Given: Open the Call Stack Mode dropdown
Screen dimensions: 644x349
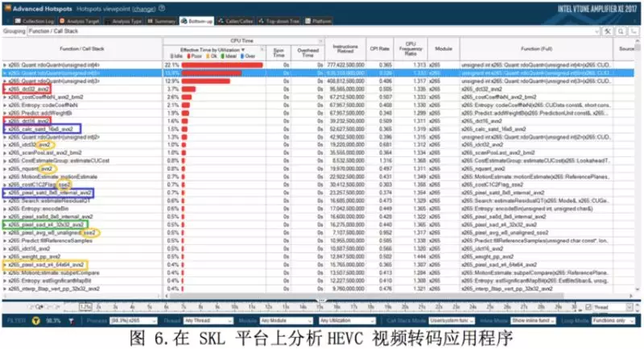Looking at the screenshot, I should (452, 321).
